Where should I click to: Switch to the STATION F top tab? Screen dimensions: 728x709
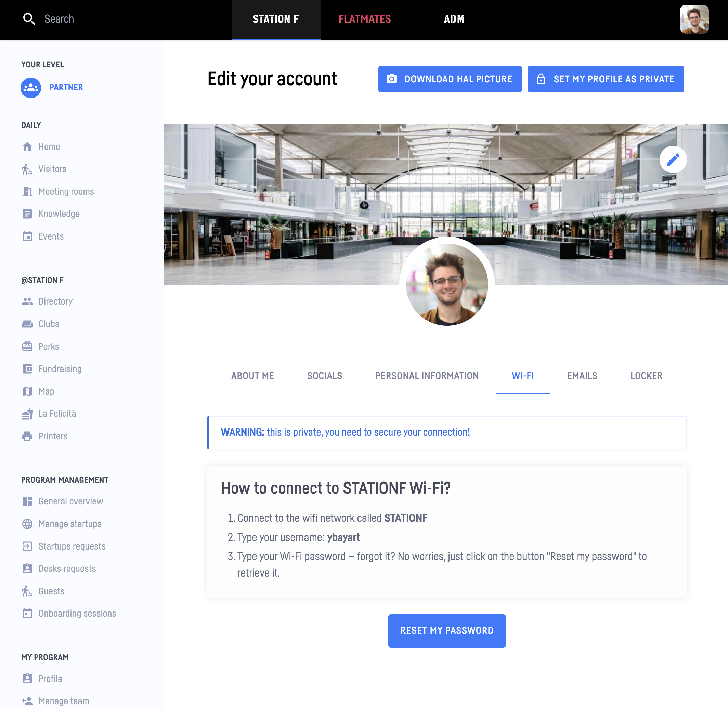[276, 20]
